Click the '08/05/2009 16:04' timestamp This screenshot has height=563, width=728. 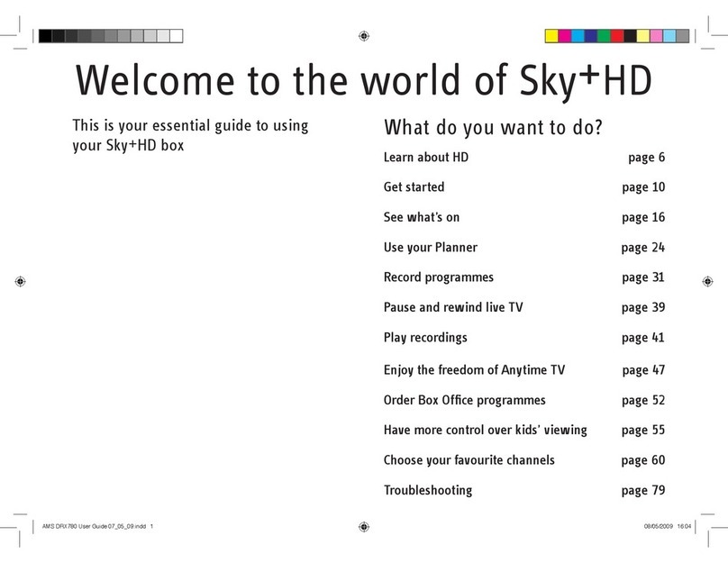click(x=668, y=526)
